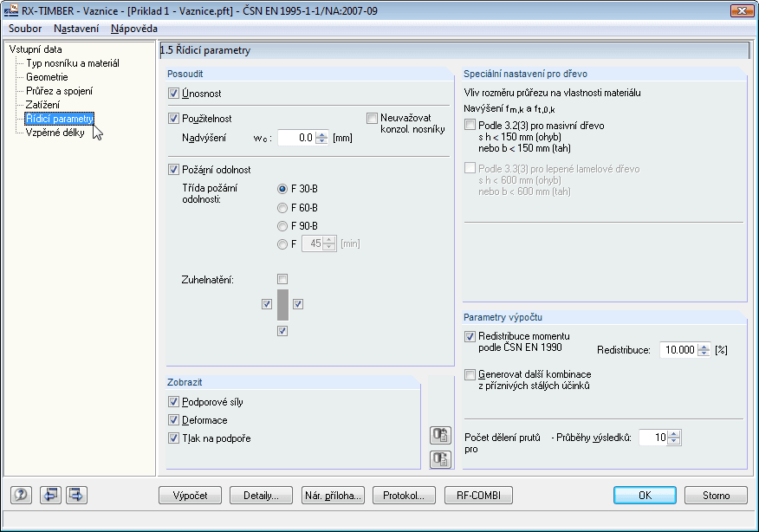Open the Nastavení menu
Image resolution: width=759 pixels, height=532 pixels.
[77, 29]
